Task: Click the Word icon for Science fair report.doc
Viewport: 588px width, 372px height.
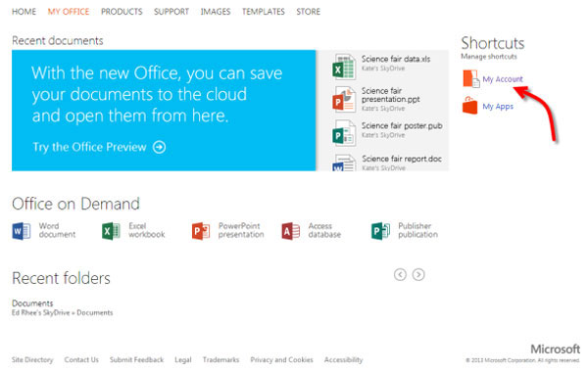Action: point(344,163)
